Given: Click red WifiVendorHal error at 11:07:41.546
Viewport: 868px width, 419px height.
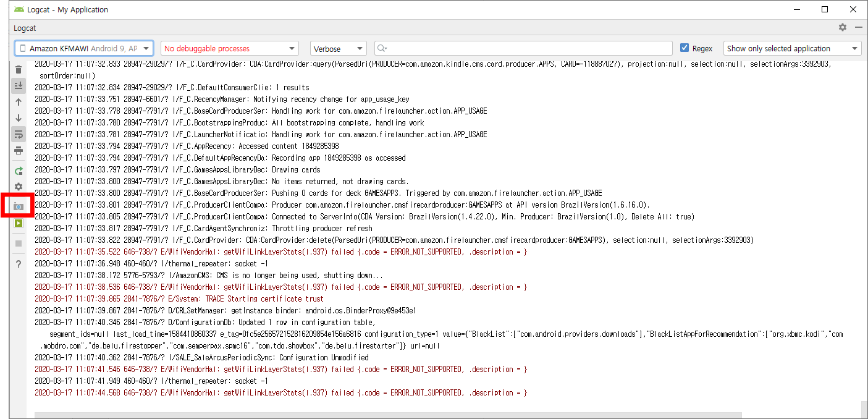Looking at the screenshot, I should (280, 369).
